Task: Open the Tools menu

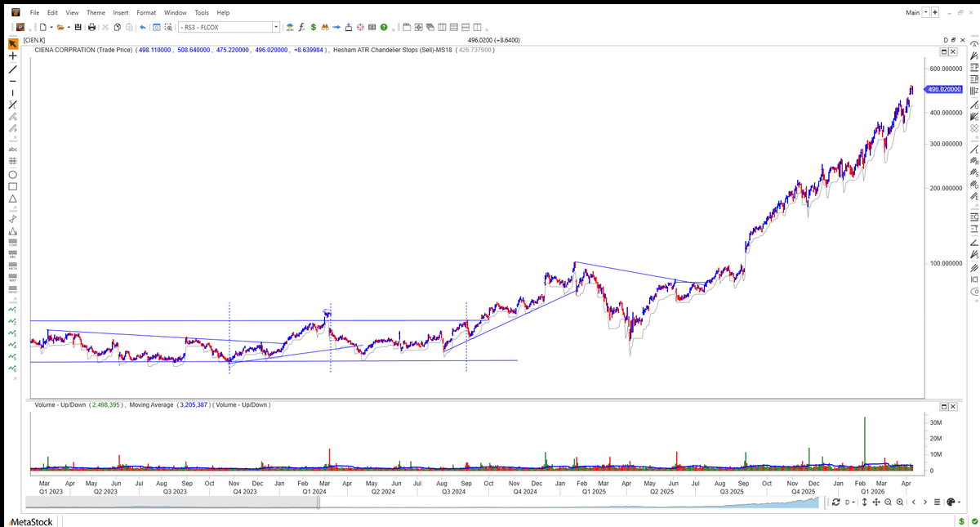Action: click(x=202, y=13)
